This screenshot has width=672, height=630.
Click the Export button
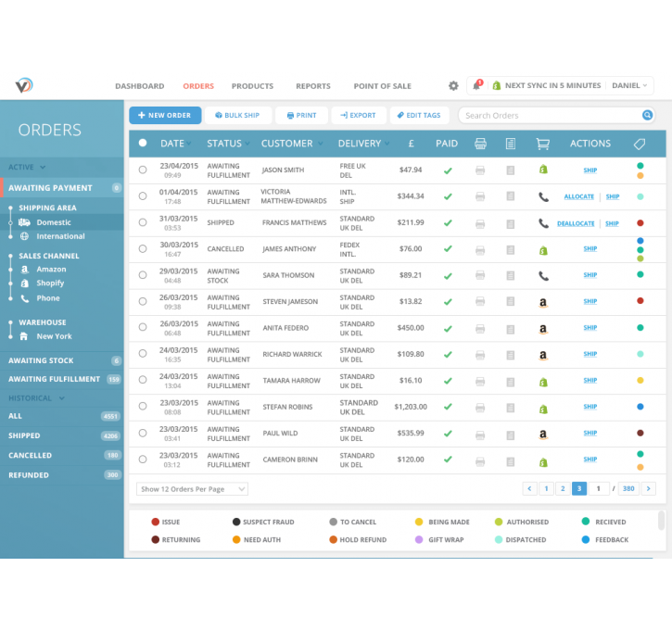[359, 115]
